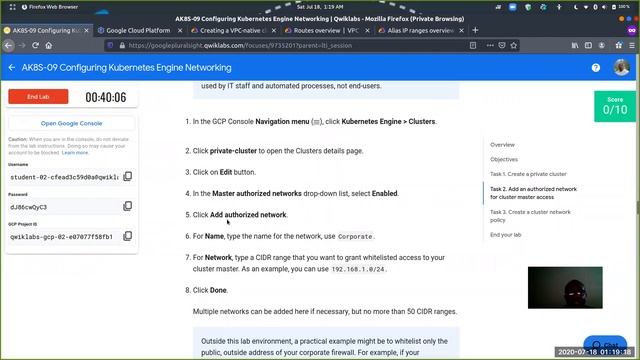Screen dimensions: 640x360
Task: Close the Creating a VPC-native tab
Action: pos(273,31)
